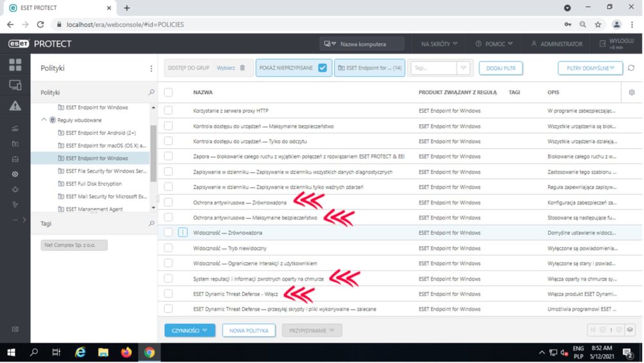This screenshot has width=644, height=363.
Task: Click the three-dots menu next to Polityki
Action: (x=151, y=68)
